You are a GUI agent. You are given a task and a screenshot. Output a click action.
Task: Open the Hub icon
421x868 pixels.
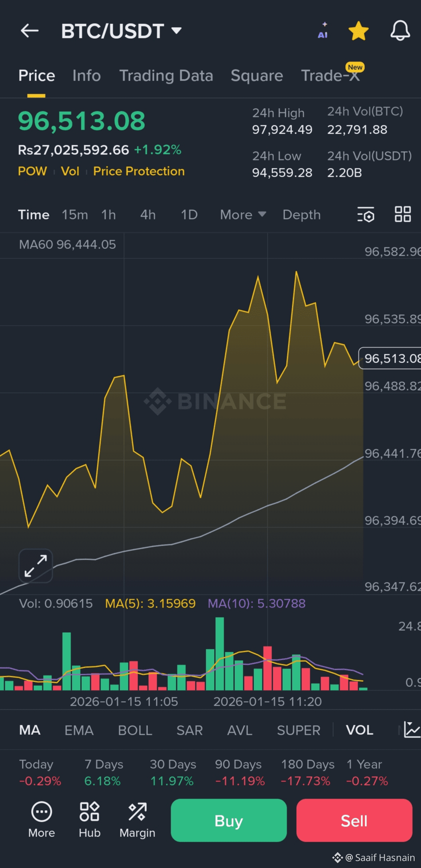click(89, 820)
